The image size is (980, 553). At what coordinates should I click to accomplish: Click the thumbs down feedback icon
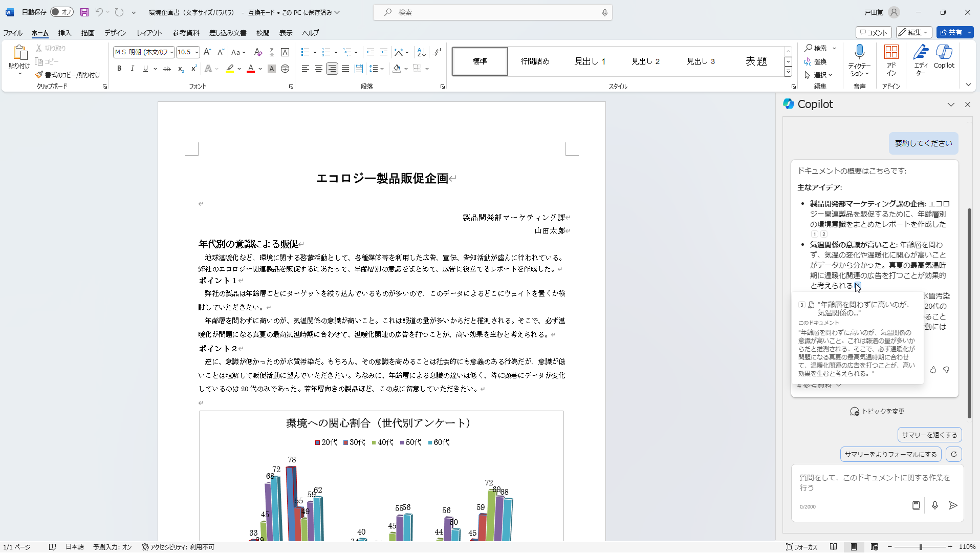946,370
